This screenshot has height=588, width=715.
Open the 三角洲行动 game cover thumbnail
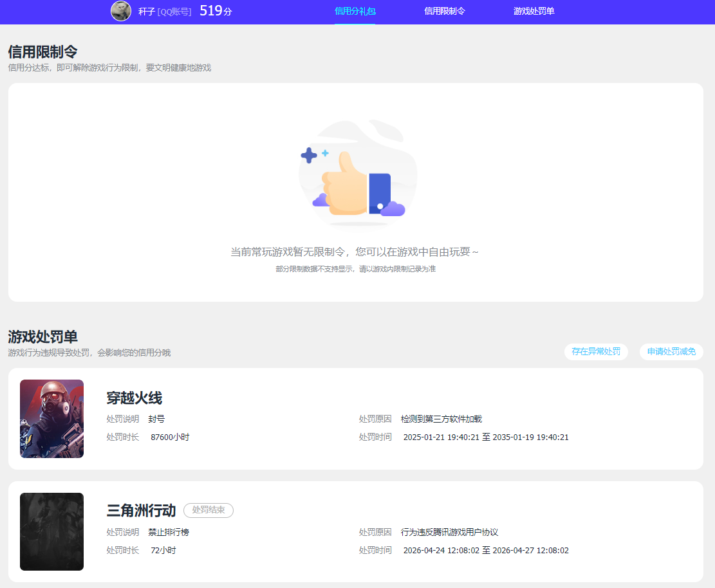51,531
